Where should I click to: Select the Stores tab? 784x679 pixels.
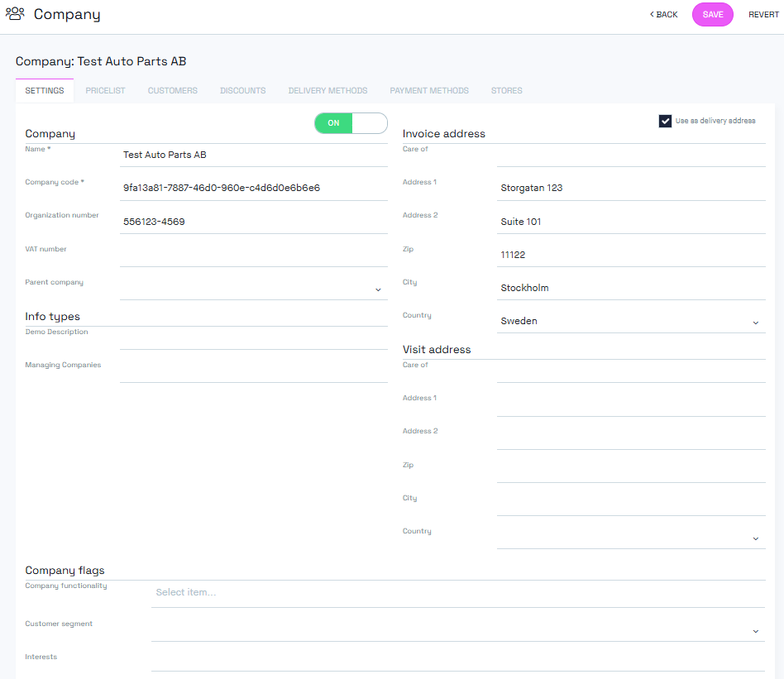[x=506, y=91]
